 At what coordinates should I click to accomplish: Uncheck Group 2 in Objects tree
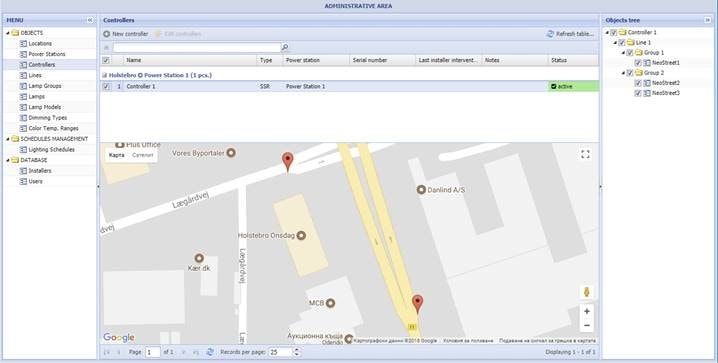coord(630,73)
